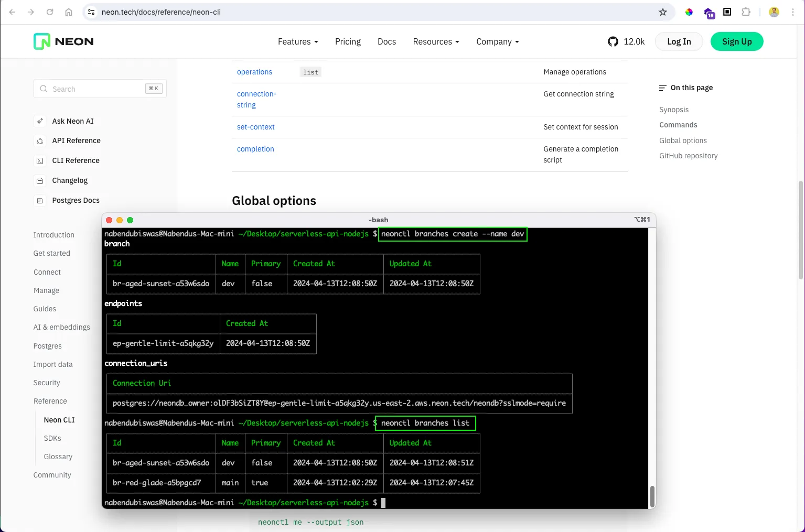
Task: Open Import data in sidebar
Action: tap(53, 364)
